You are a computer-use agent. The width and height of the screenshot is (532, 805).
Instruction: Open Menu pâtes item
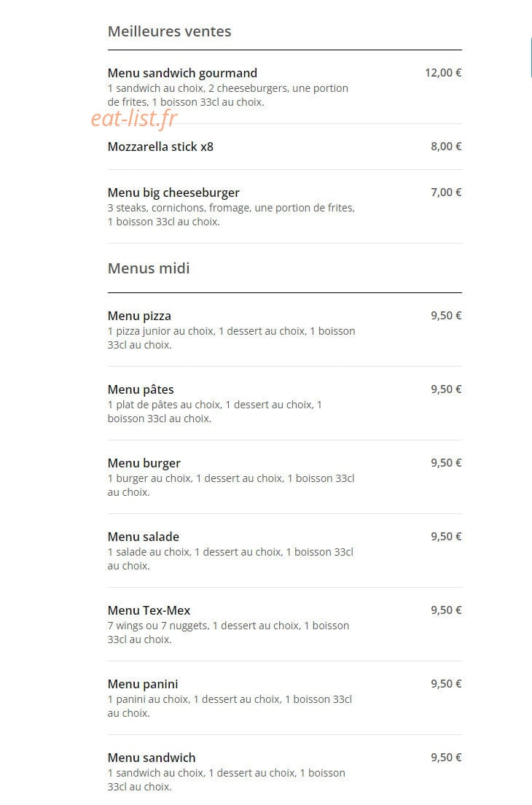285,403
